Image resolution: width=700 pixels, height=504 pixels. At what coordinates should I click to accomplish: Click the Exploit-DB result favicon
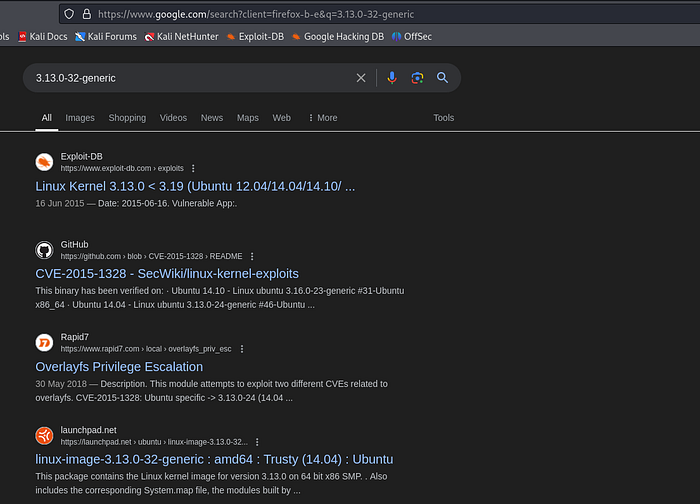point(44,162)
